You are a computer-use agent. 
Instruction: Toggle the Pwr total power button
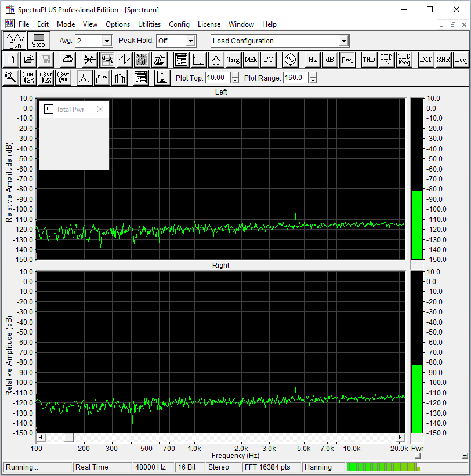tap(347, 59)
